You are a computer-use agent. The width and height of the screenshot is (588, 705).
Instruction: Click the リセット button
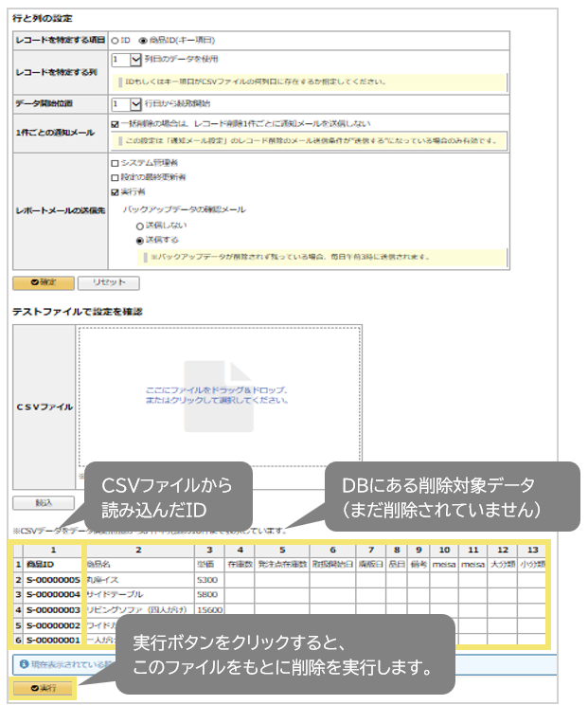coord(108,282)
